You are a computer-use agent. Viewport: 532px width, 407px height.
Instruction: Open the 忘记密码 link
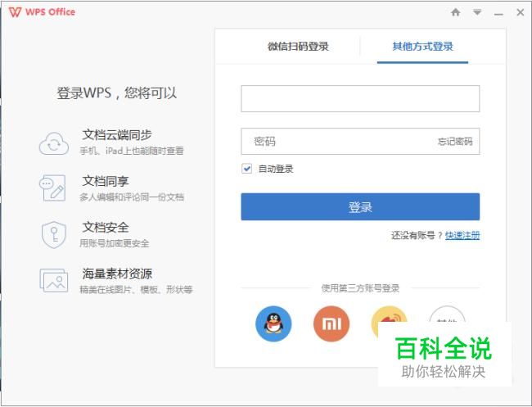coord(455,142)
